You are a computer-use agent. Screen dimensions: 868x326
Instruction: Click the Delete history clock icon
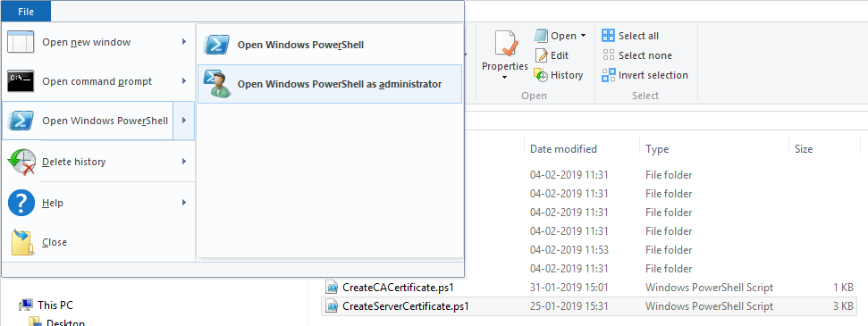pyautogui.click(x=21, y=162)
